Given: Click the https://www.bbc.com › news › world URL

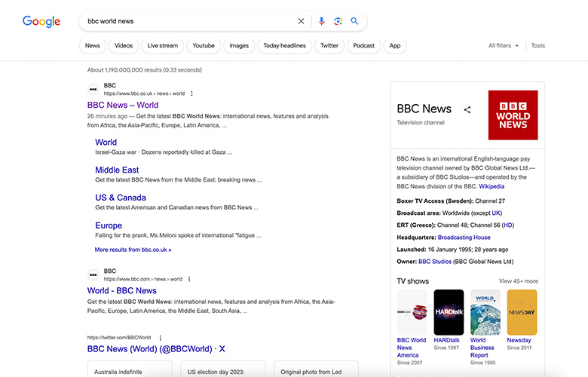Looking at the screenshot, I should point(143,279).
